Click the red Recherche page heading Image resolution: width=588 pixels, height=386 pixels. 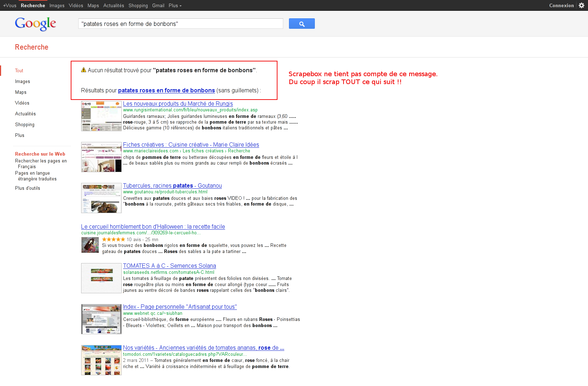(x=32, y=47)
